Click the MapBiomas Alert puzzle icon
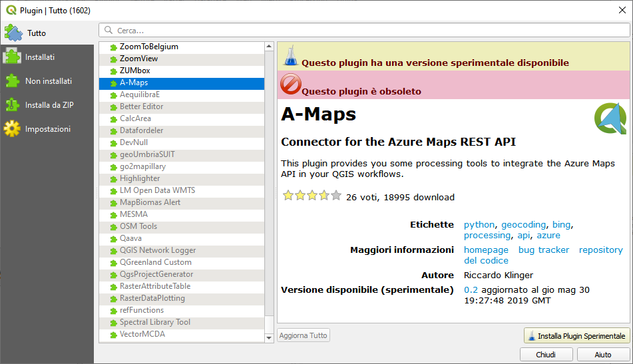Viewport: 633px width, 364px height. [114, 203]
